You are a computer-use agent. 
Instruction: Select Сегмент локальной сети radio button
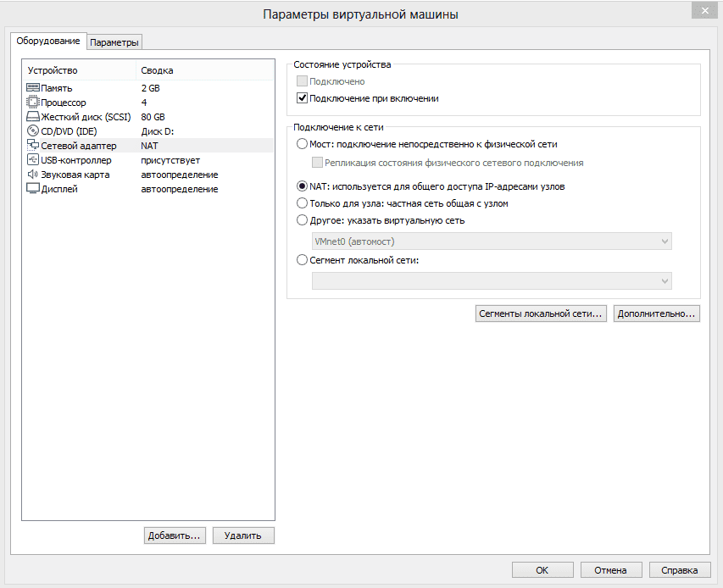303,261
